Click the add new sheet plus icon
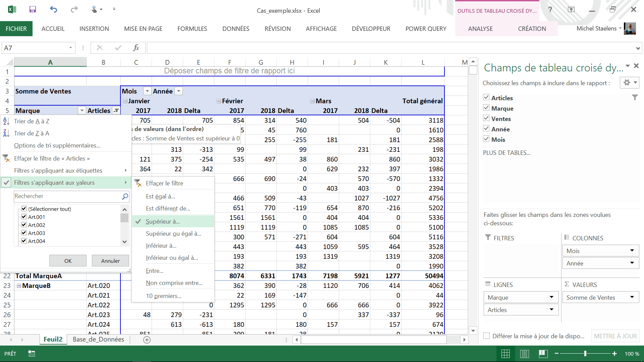The image size is (644, 362). 147,340
